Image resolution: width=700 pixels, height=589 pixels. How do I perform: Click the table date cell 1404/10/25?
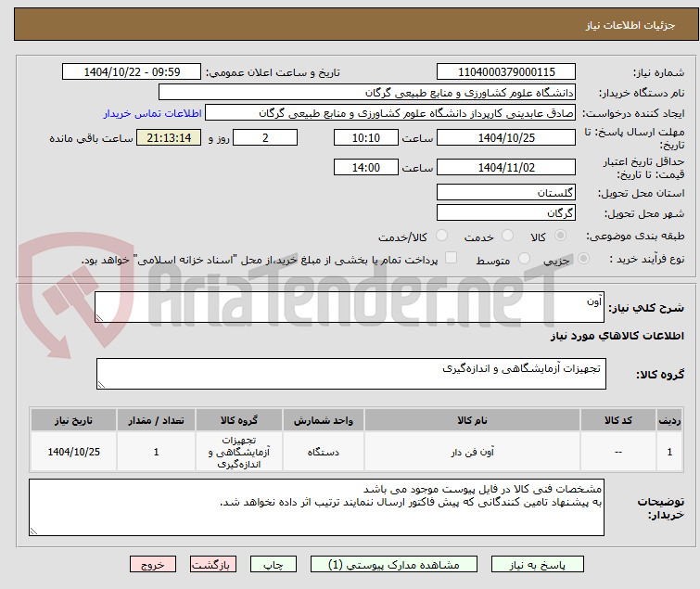click(x=73, y=452)
